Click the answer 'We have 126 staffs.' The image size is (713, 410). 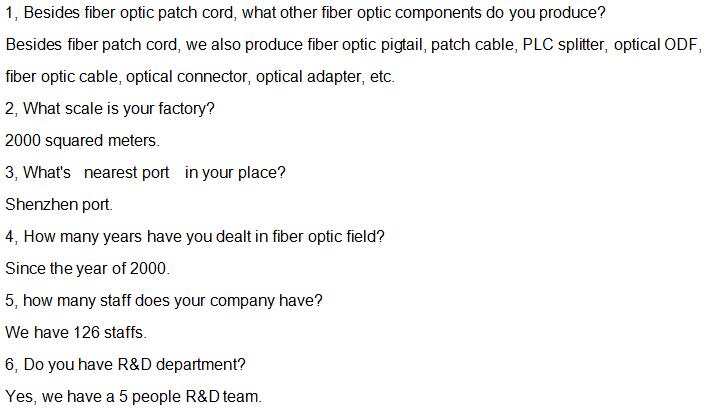tap(76, 333)
